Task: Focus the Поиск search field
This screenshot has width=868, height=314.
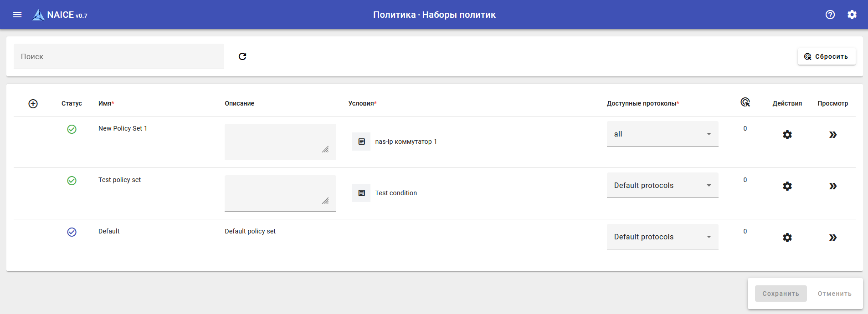Action: 118,56
